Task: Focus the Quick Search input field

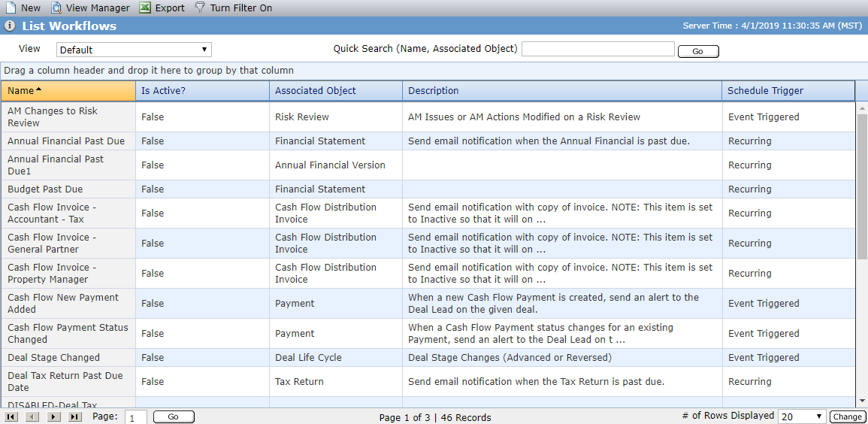Action: pyautogui.click(x=598, y=49)
